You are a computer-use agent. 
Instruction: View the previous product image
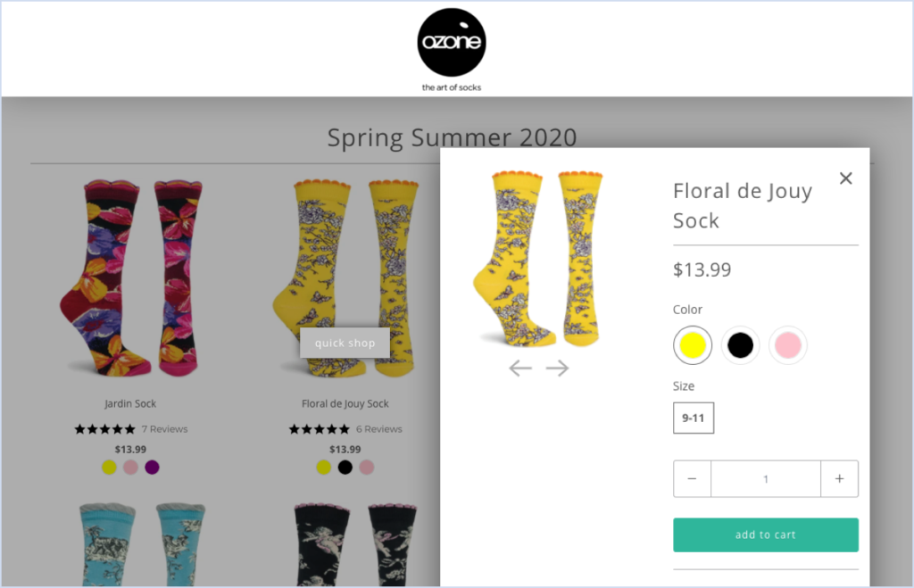point(520,367)
